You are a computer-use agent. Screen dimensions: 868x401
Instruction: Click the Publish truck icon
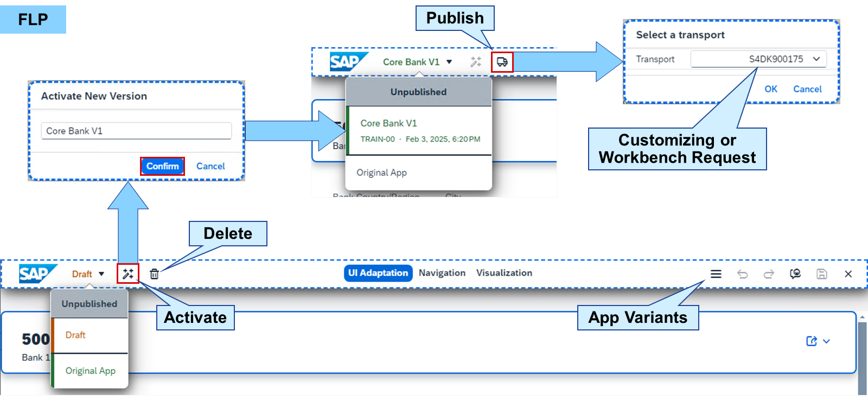click(502, 62)
